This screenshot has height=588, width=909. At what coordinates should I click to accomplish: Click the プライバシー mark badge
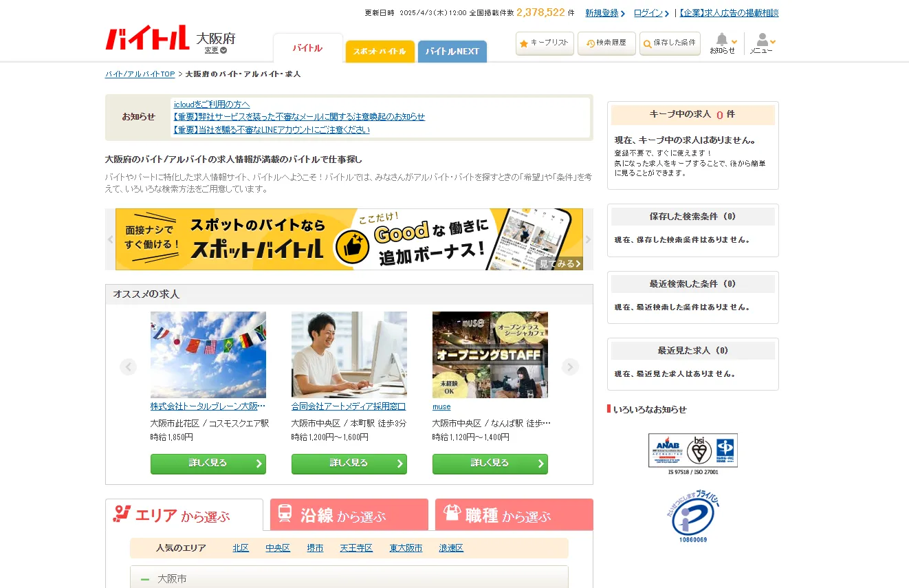point(693,516)
